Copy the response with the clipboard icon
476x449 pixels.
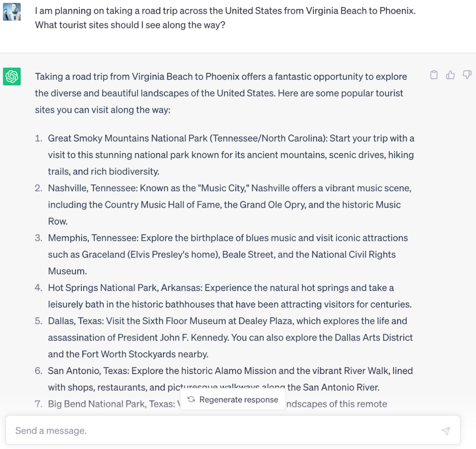(x=434, y=75)
